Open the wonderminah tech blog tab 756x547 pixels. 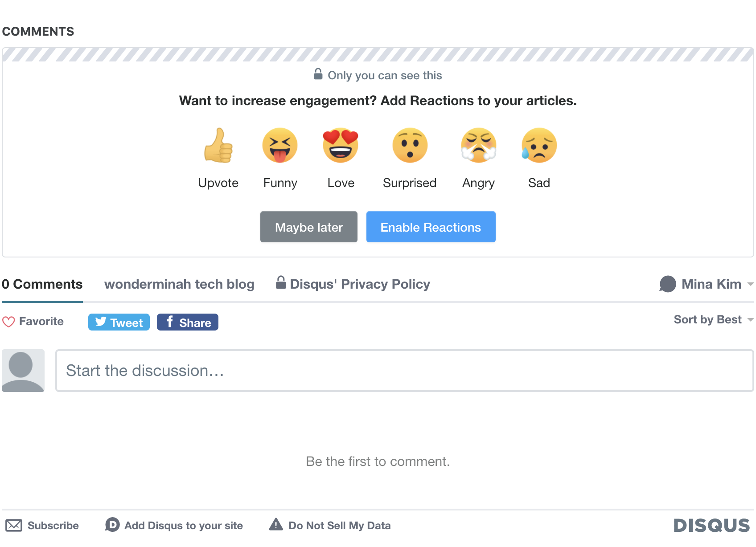tap(179, 284)
